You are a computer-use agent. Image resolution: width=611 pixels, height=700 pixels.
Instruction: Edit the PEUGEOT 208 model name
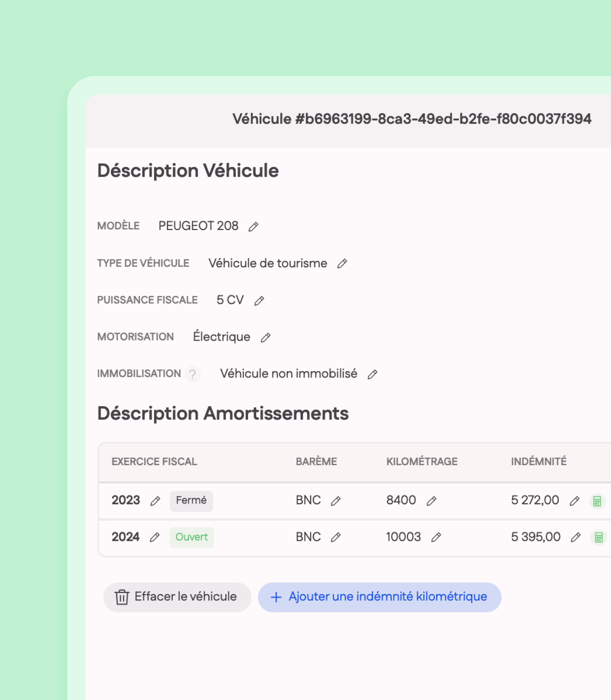click(254, 227)
